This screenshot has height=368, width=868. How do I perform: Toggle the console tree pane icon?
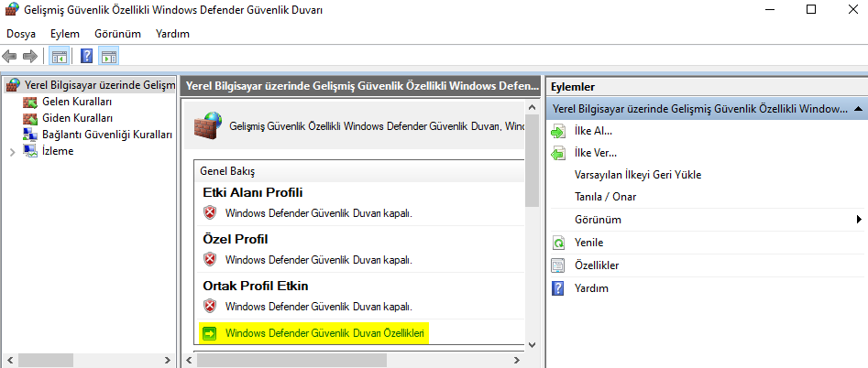tap(59, 56)
